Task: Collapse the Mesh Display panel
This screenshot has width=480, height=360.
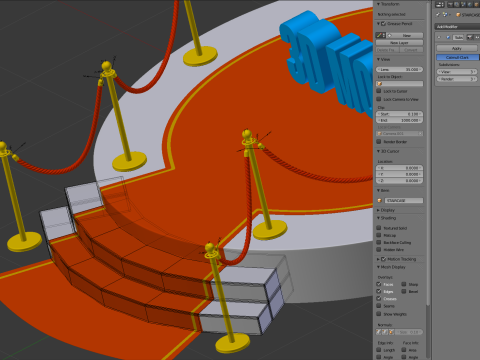Action: tap(379, 267)
